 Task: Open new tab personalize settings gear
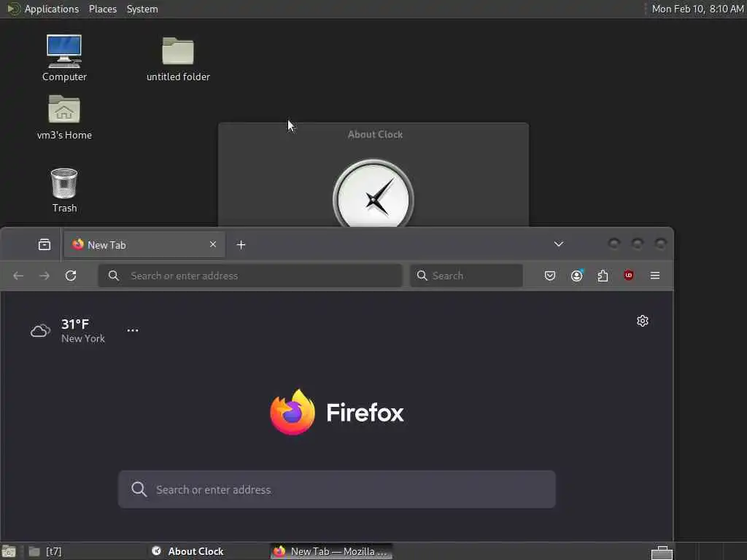click(643, 321)
